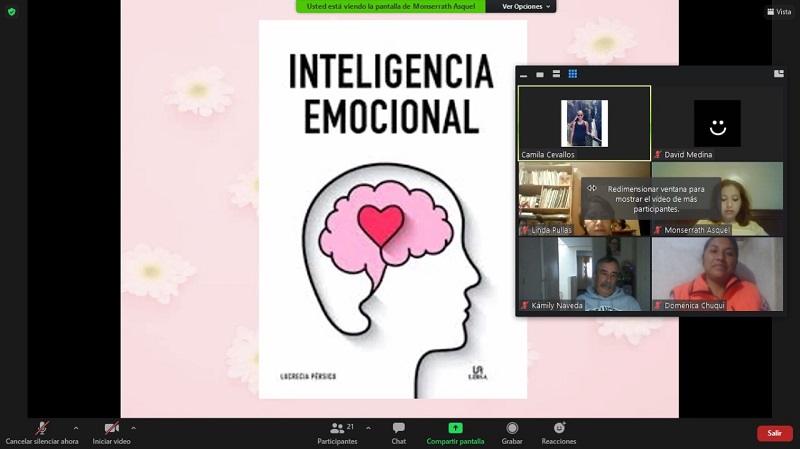Screen dimensions: 800x449
Task: Click author name Lucrecia Pérsico on cover
Action: pos(308,377)
